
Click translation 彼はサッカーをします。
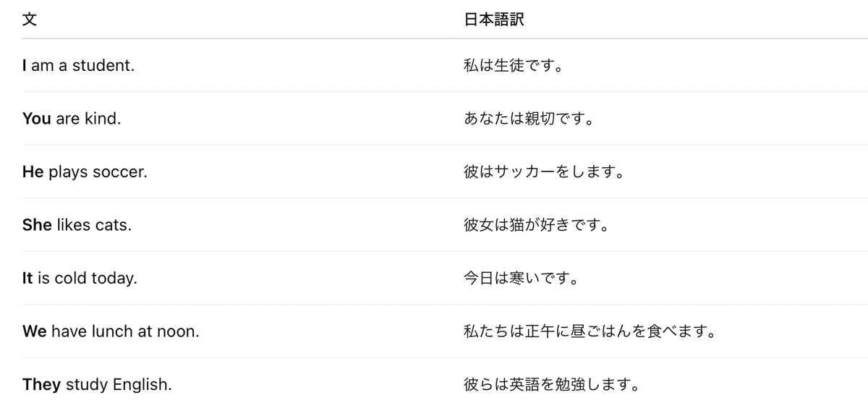coord(543,172)
